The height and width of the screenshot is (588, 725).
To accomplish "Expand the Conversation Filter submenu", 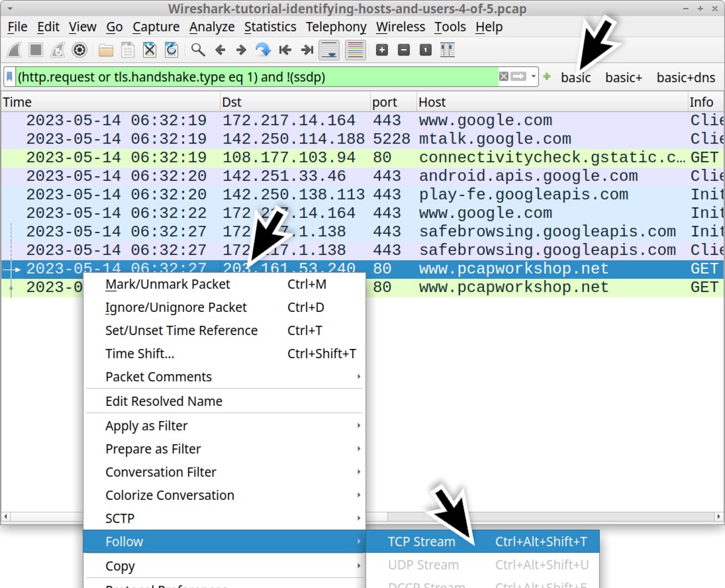I will (224, 472).
